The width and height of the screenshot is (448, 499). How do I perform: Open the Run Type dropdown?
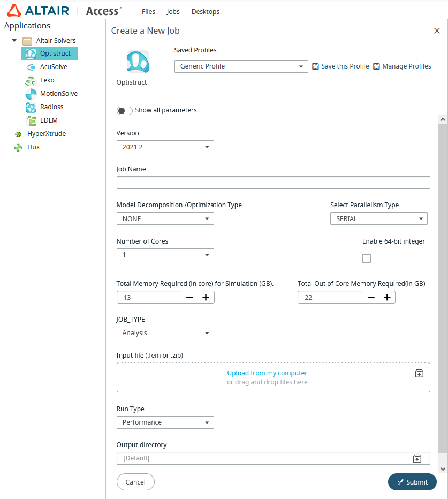click(165, 422)
